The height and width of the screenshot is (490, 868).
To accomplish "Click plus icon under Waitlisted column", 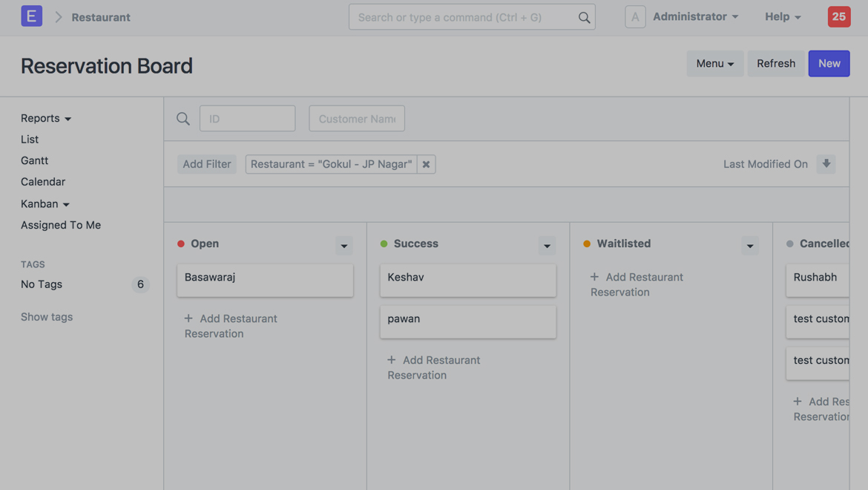I will pyautogui.click(x=594, y=277).
